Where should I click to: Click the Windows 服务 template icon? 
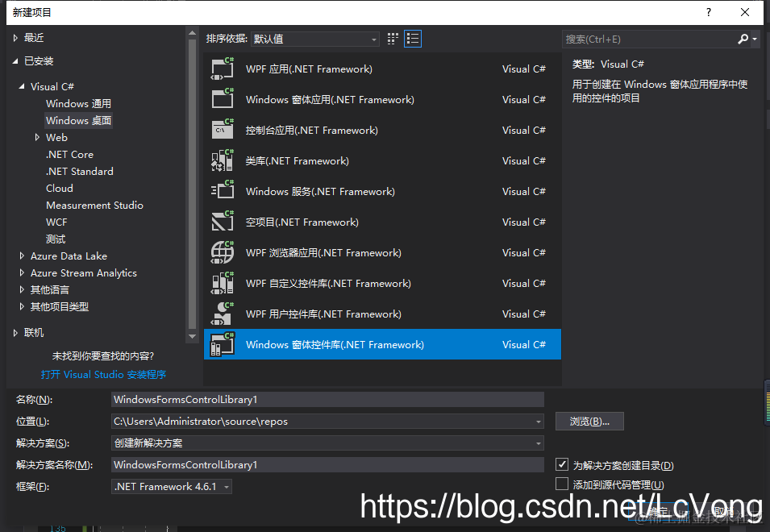click(223, 191)
